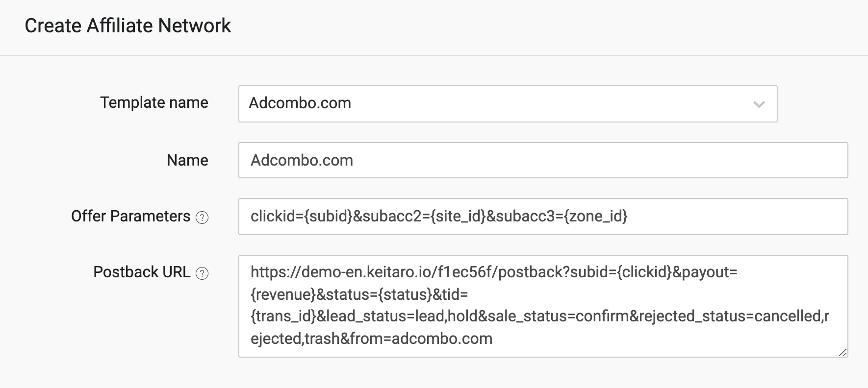
Task: Click {trans_id} in the Postback URL text
Action: pos(283,316)
